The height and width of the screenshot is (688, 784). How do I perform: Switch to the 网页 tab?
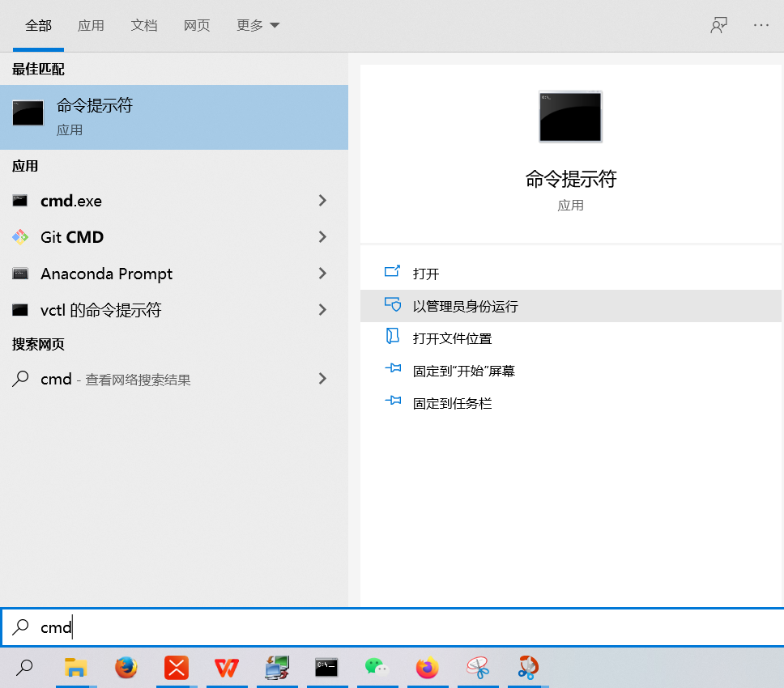(197, 25)
